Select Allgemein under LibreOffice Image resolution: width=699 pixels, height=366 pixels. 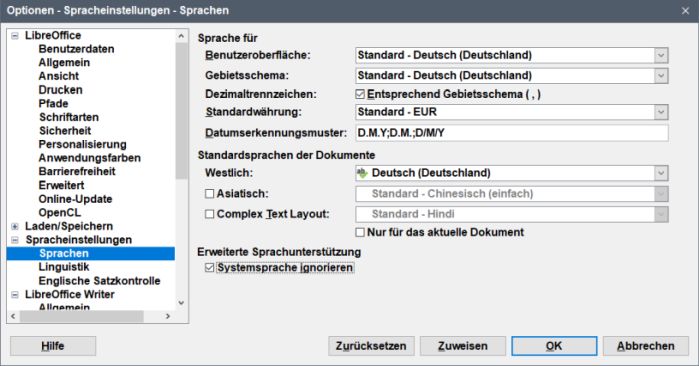64,63
